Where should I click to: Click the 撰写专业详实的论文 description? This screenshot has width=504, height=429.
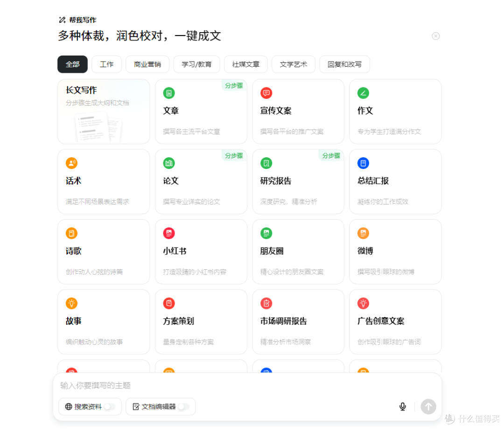192,202
